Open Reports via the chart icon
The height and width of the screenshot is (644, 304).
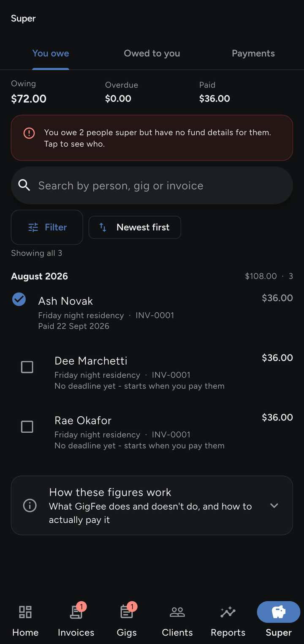[x=228, y=612]
